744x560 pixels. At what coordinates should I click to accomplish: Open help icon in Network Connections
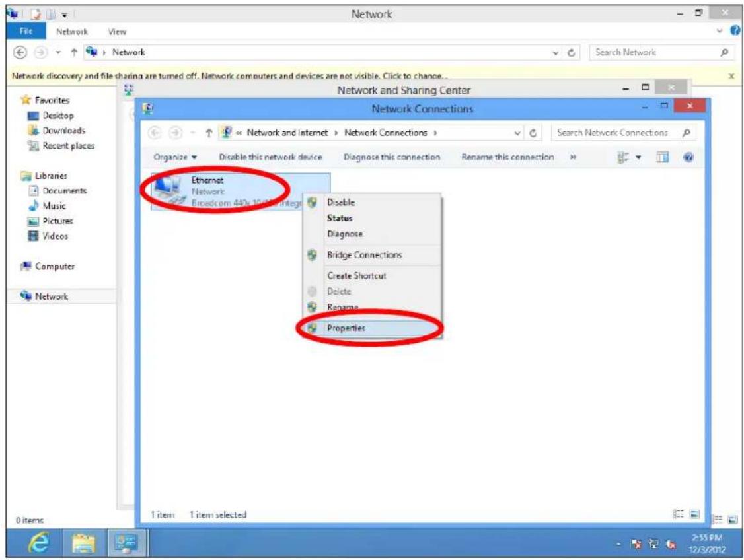click(x=688, y=157)
